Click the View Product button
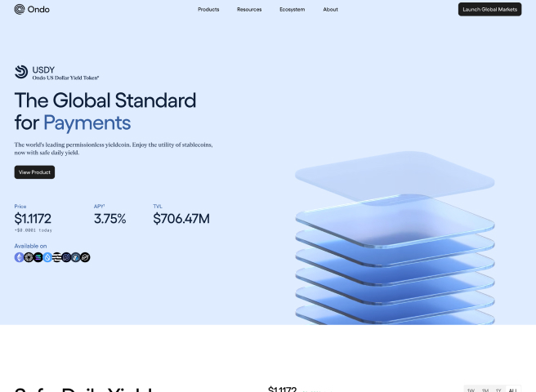The height and width of the screenshot is (392, 536). coord(34,172)
